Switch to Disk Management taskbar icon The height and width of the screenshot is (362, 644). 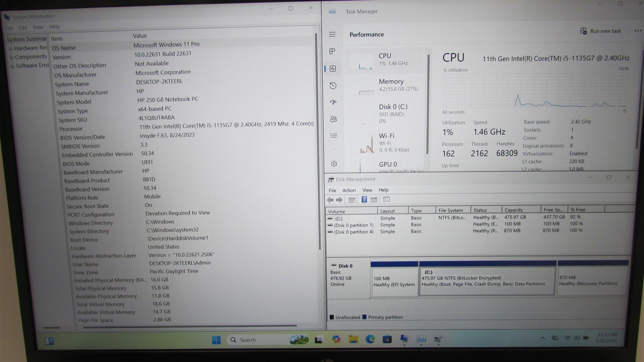(x=438, y=339)
